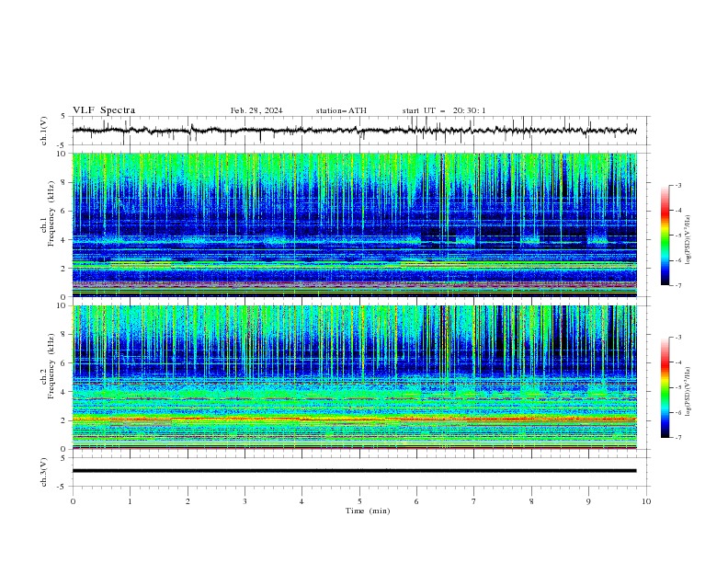Click time axis tick label "0"
The height and width of the screenshot is (563, 728).
73,501
